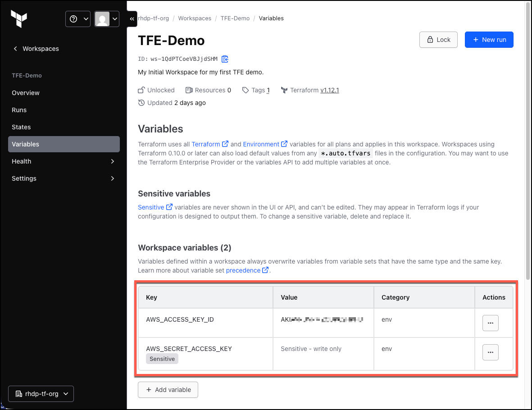The height and width of the screenshot is (410, 532).
Task: Expand the Settings sidebar section
Action: pyautogui.click(x=64, y=178)
